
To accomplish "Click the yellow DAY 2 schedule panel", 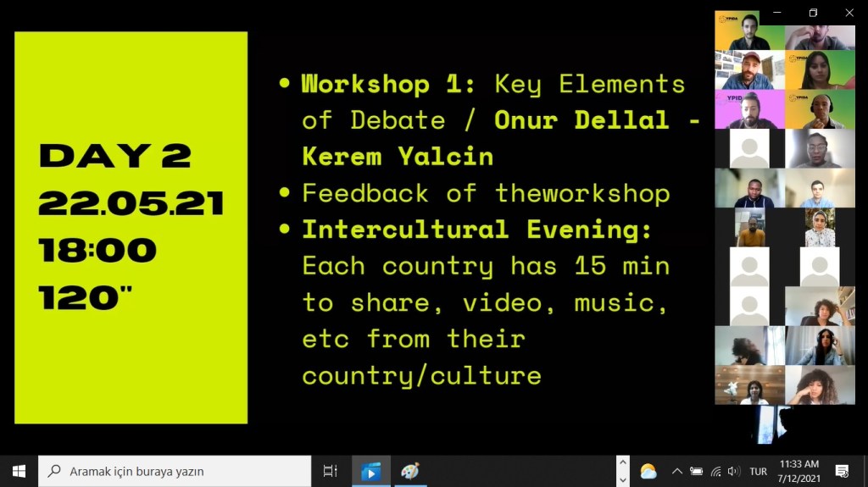I will (131, 227).
